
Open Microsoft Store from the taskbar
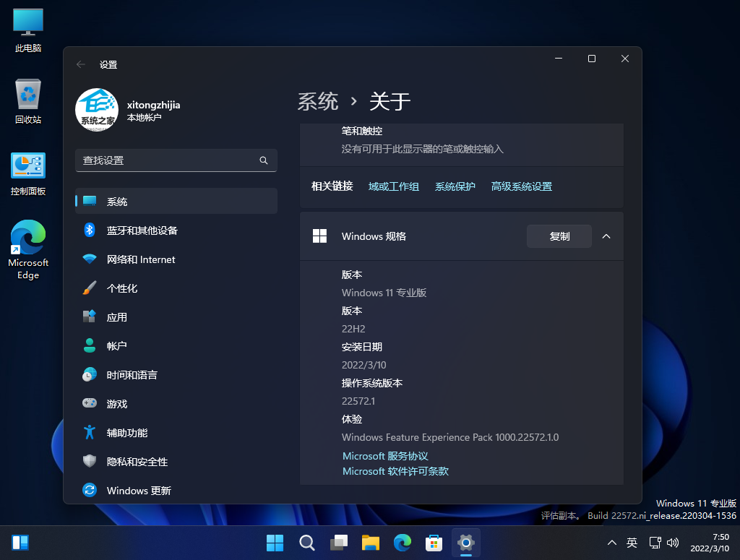point(434,542)
